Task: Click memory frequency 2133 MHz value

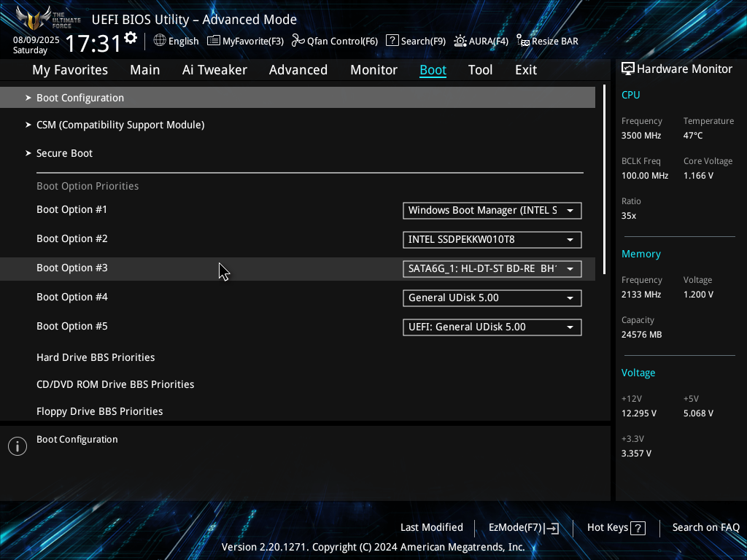Action: (641, 295)
